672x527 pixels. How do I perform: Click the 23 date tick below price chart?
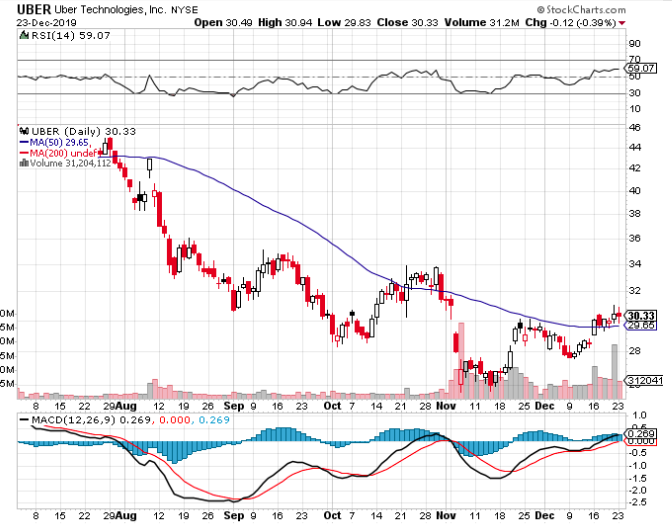pos(618,406)
